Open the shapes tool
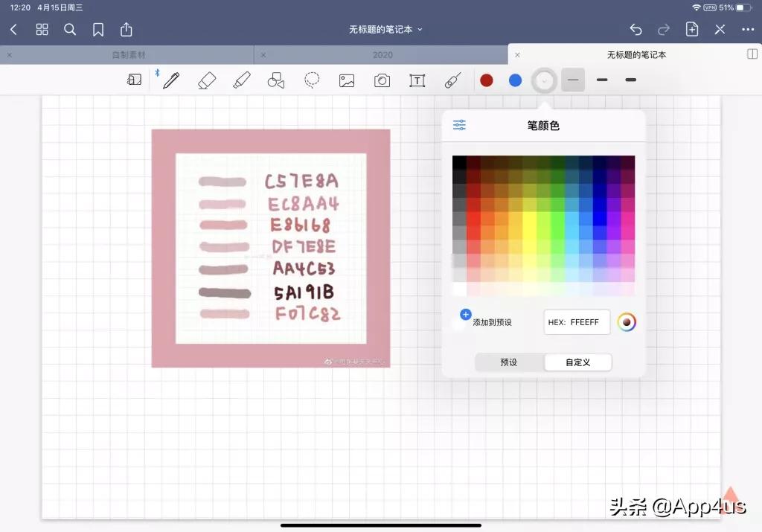Viewport: 762px width, 532px height. 276,80
